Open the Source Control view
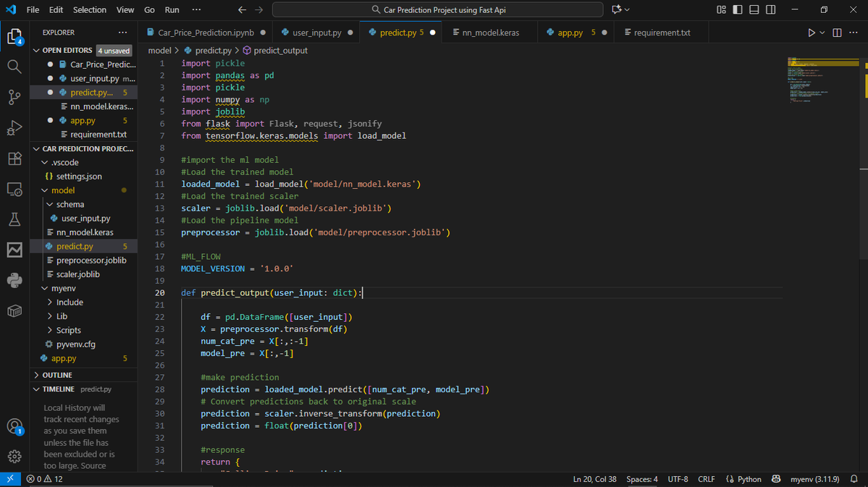The width and height of the screenshot is (868, 487). point(14,98)
